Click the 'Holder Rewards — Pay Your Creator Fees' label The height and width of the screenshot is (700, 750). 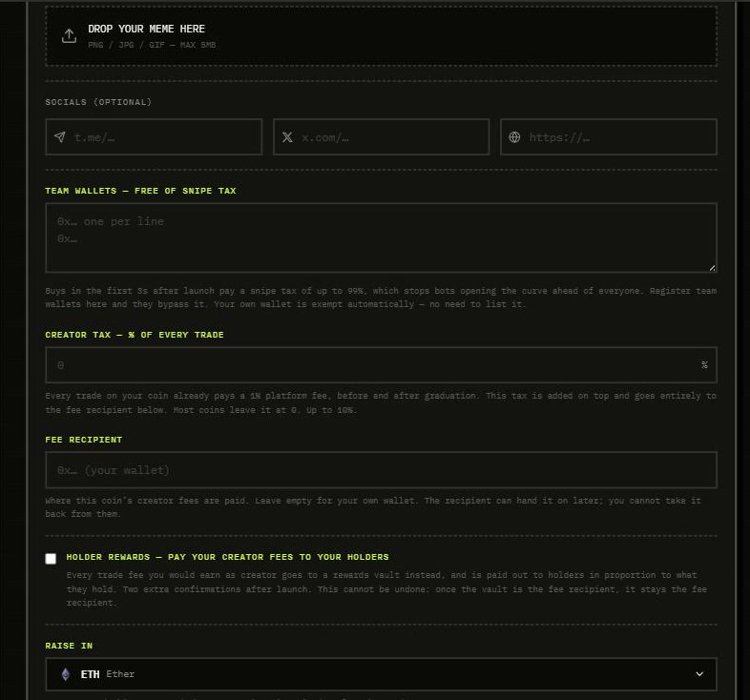(x=228, y=557)
